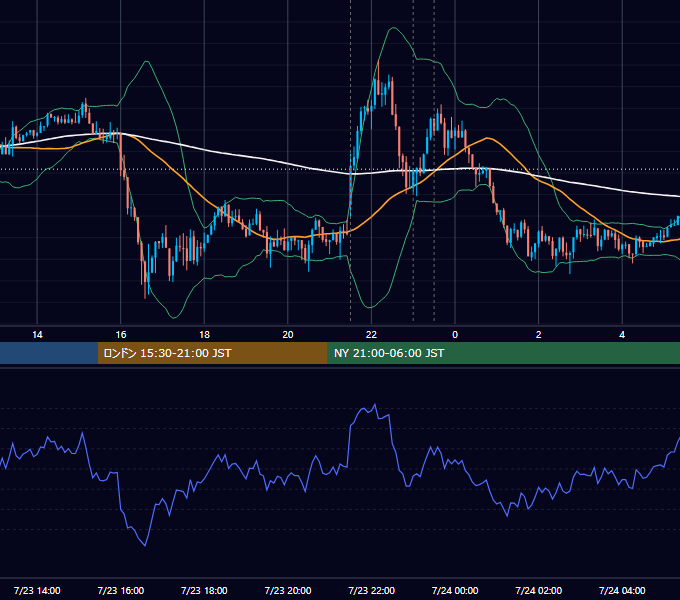Screen dimensions: 680x600
Task: Click the upper time axis label 14
Action: coord(37,335)
